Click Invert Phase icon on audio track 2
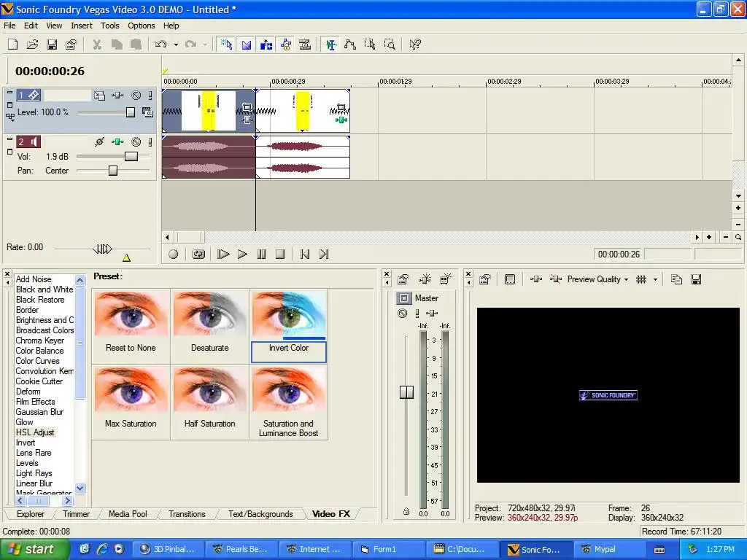This screenshot has height=560, width=747. pos(99,142)
